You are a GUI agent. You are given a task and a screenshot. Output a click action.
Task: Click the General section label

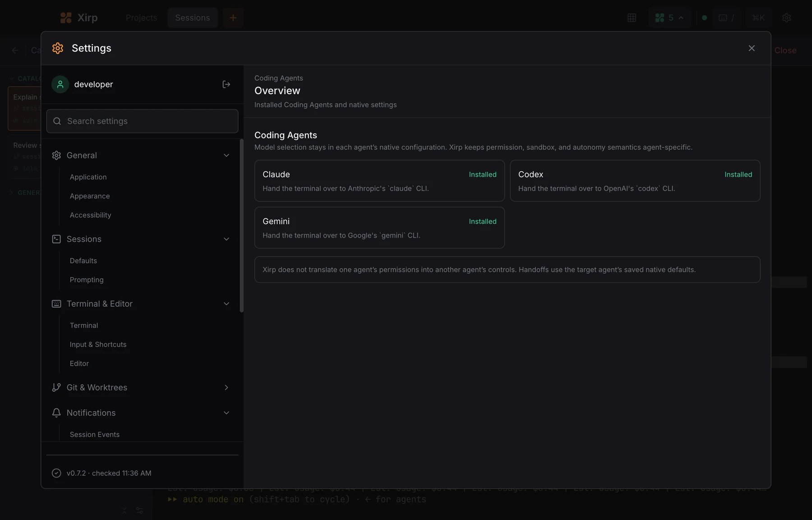[82, 155]
